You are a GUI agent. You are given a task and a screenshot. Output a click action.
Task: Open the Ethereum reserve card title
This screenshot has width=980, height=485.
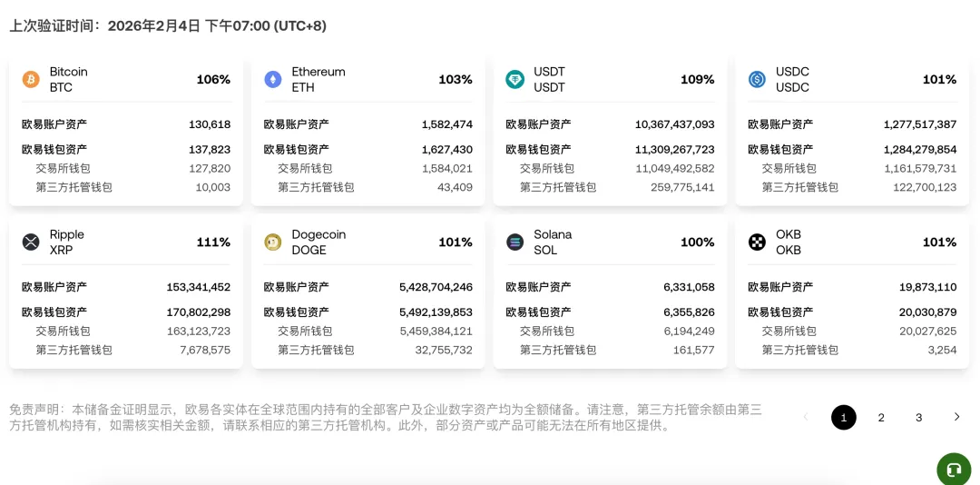click(x=318, y=73)
